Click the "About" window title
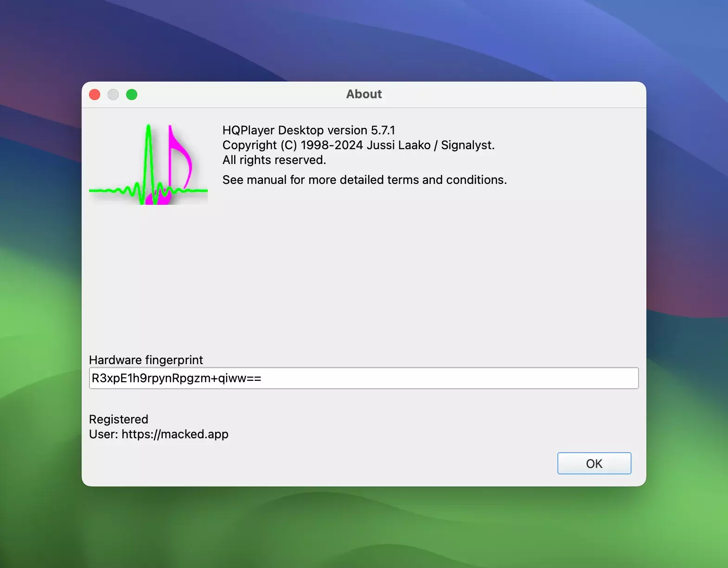 tap(364, 94)
